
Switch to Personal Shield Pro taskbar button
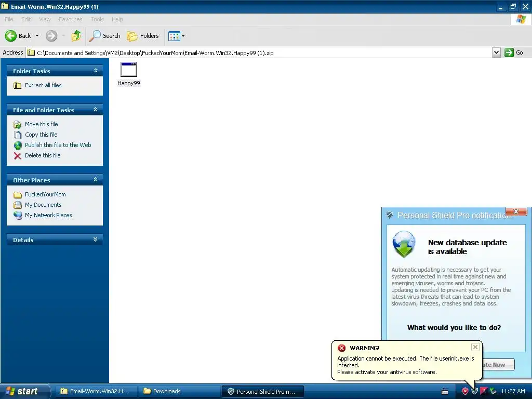(x=262, y=392)
